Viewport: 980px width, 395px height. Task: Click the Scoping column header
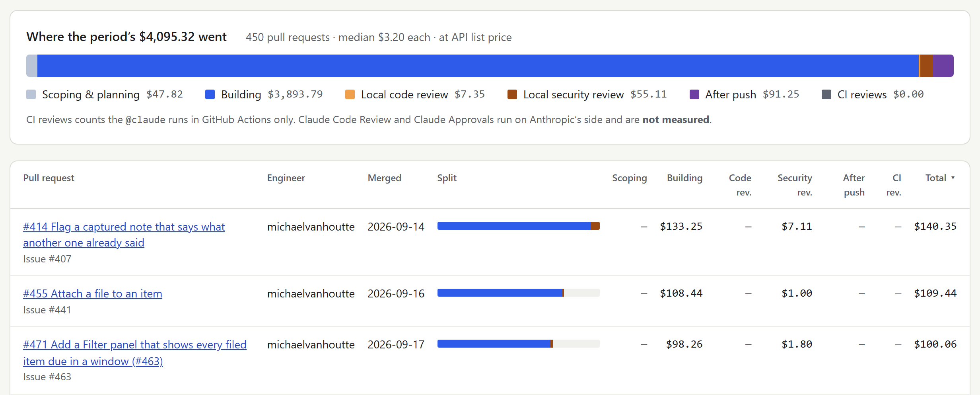click(629, 178)
